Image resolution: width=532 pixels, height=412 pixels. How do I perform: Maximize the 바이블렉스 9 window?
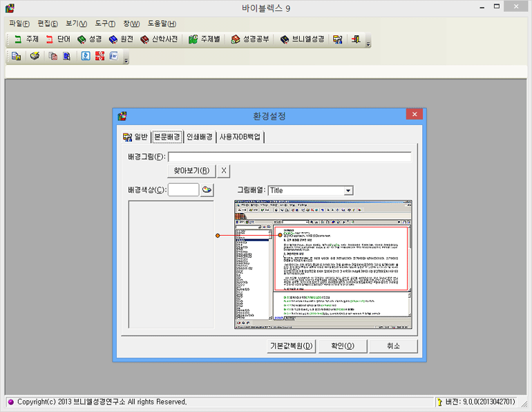point(497,6)
